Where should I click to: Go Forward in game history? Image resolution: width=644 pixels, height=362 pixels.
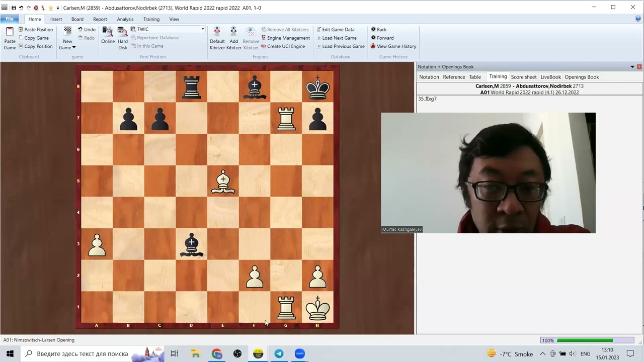382,38
